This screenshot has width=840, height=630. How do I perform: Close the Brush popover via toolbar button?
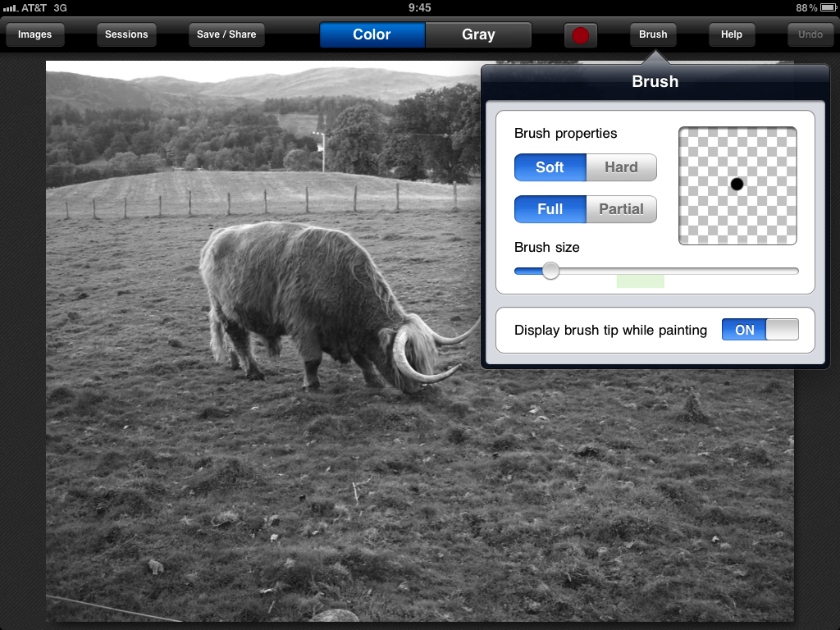click(653, 34)
